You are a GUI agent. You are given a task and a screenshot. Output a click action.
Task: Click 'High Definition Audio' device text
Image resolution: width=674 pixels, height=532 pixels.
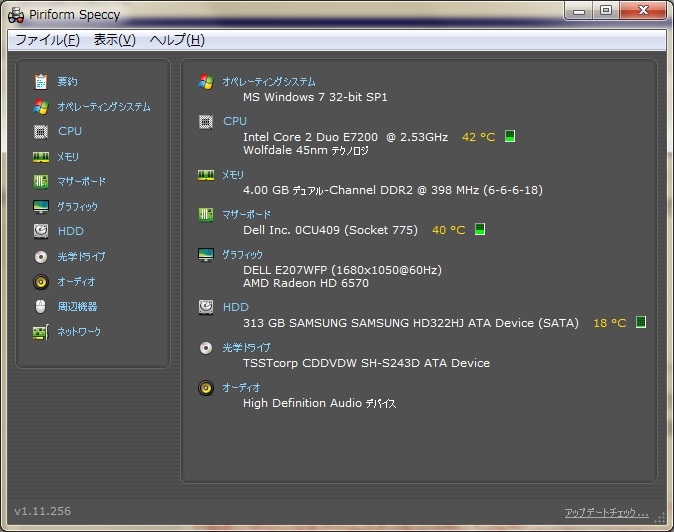point(319,403)
